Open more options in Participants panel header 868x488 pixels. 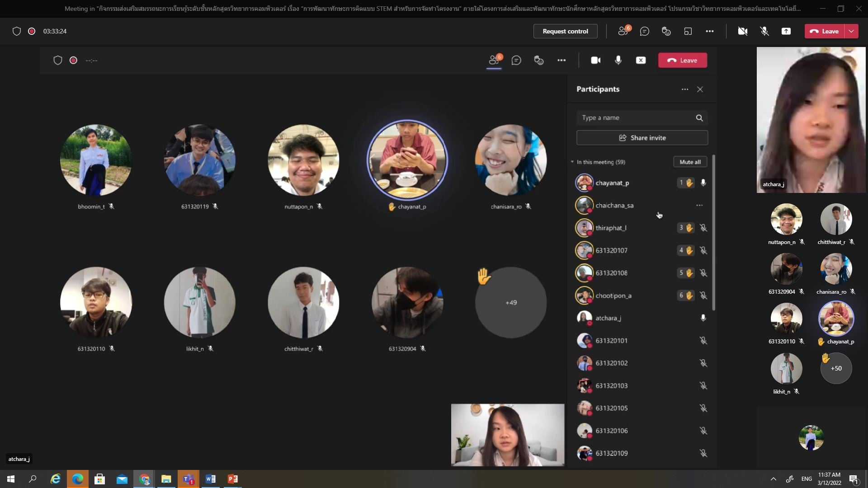tap(685, 89)
